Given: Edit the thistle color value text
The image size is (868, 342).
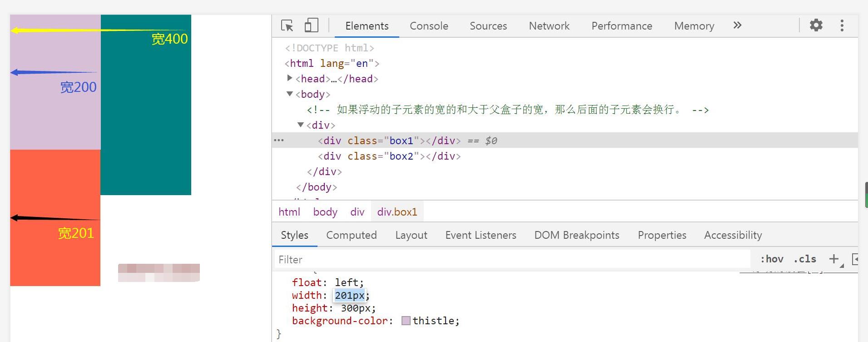Looking at the screenshot, I should pyautogui.click(x=434, y=321).
